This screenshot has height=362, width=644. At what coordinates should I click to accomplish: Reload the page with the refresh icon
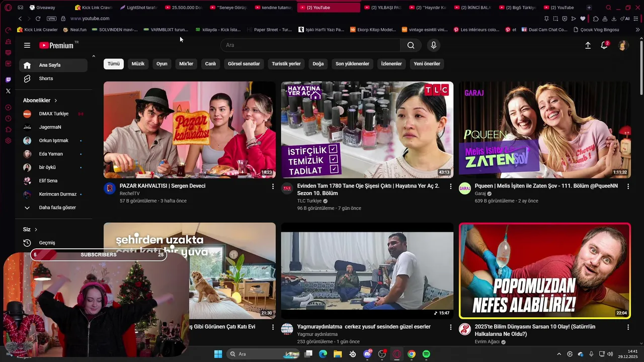tap(38, 18)
